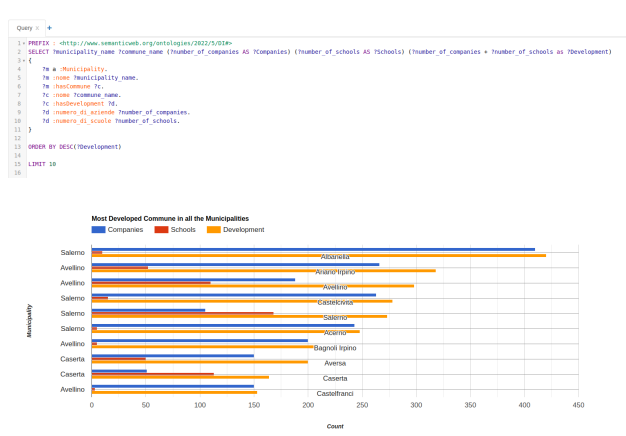Click the Bagnoli Irpino bar label

click(x=335, y=348)
